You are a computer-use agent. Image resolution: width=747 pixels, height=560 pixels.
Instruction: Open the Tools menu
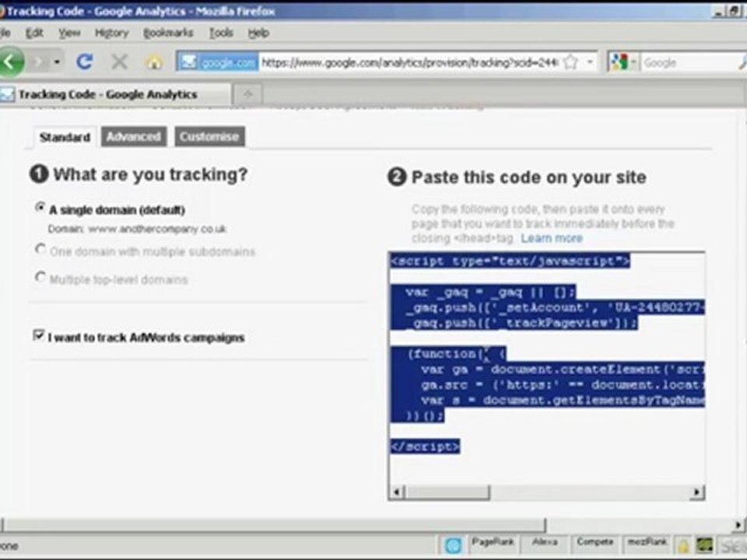pyautogui.click(x=221, y=33)
